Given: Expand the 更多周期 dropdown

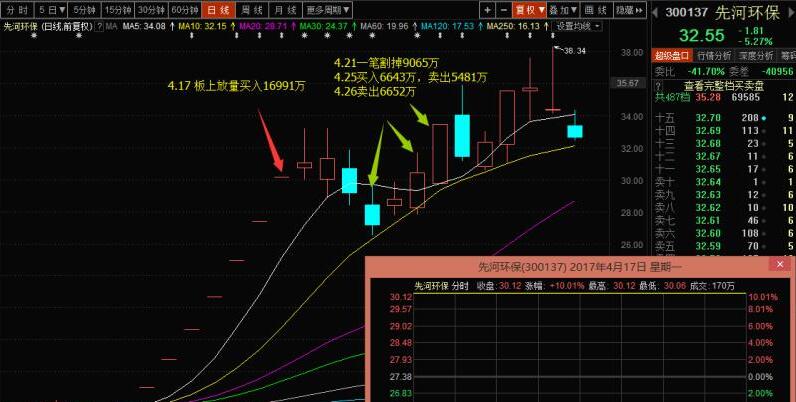Looking at the screenshot, I should (x=328, y=10).
